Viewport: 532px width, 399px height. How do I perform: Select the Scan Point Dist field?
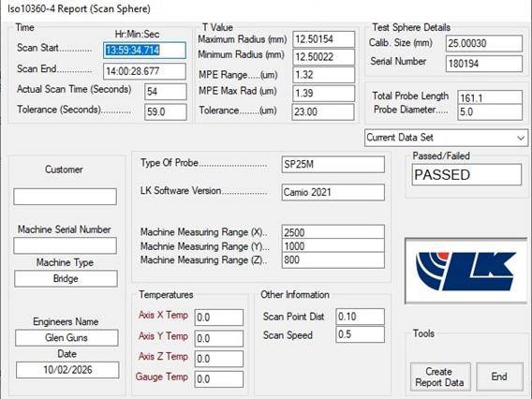coord(360,317)
